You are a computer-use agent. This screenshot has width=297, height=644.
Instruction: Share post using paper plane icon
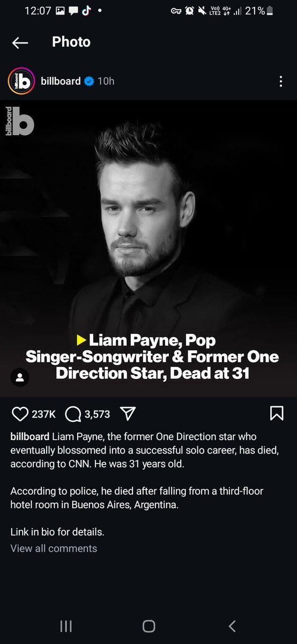[x=127, y=413]
